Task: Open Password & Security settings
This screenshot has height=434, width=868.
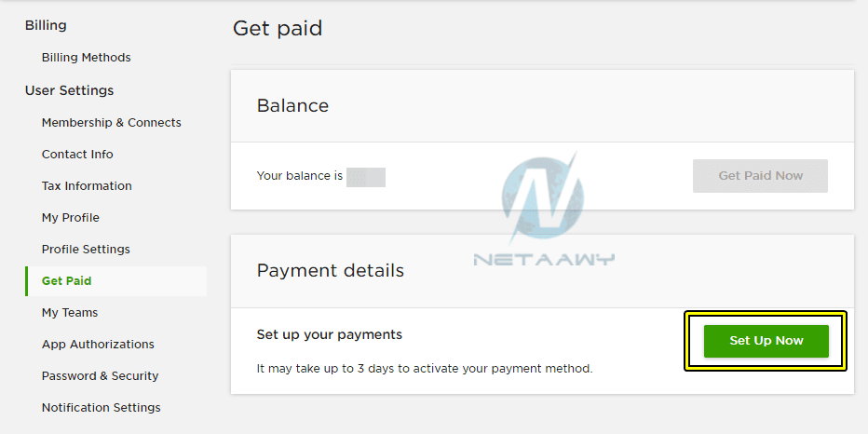Action: [x=101, y=376]
